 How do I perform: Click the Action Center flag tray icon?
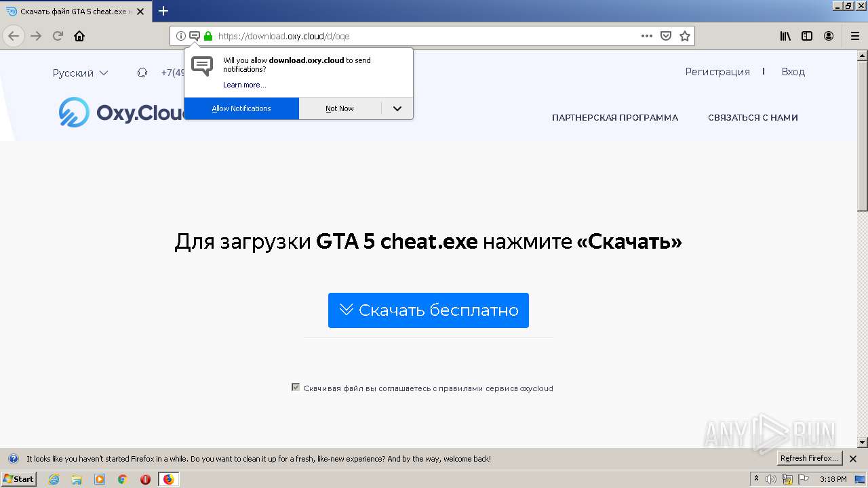[804, 479]
